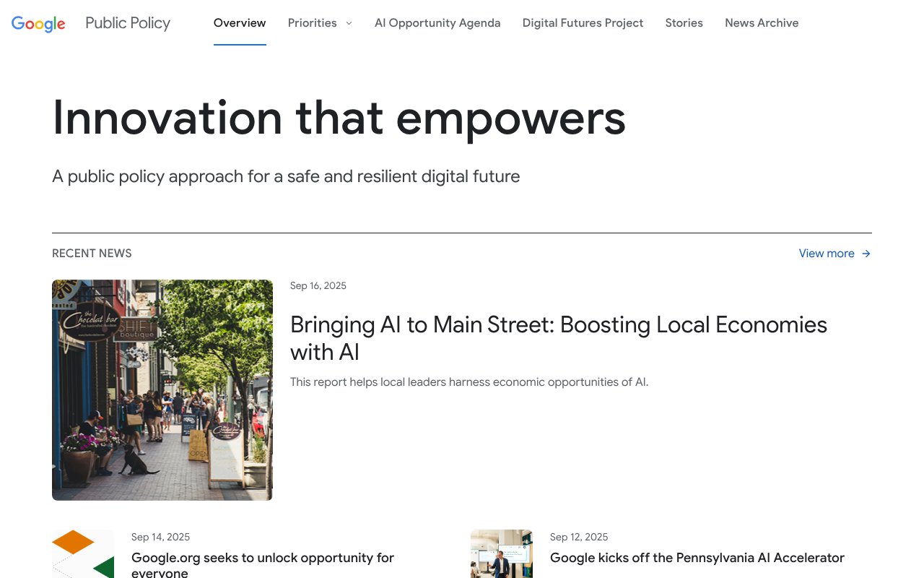Go to AI Opportunity Agenda
The image size is (924, 578).
coord(437,23)
